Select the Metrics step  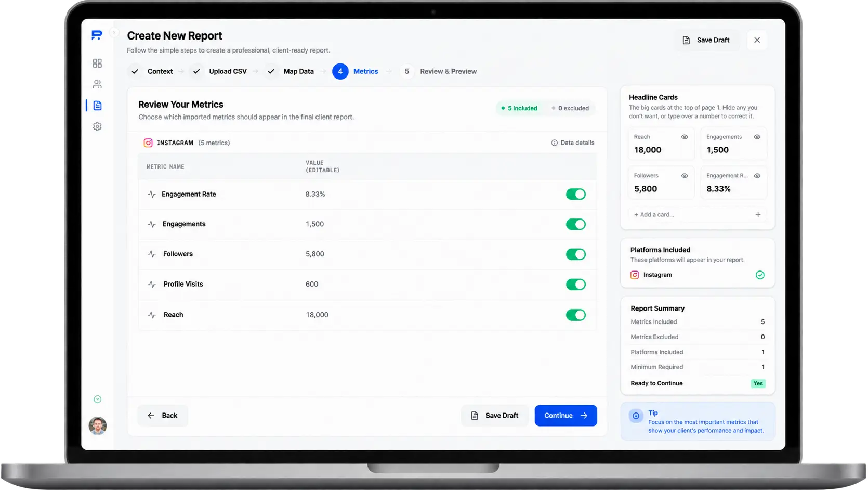356,71
